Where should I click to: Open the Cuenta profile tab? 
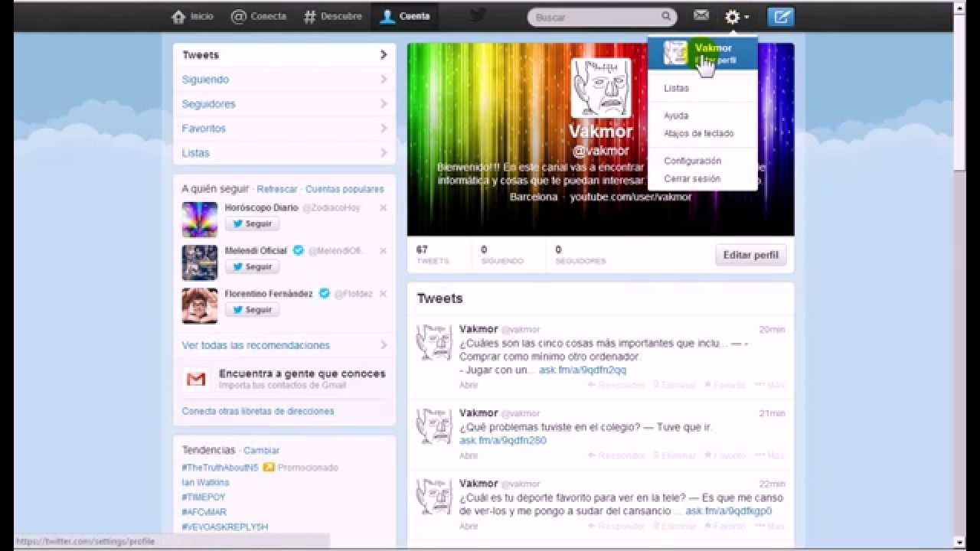[x=405, y=16]
